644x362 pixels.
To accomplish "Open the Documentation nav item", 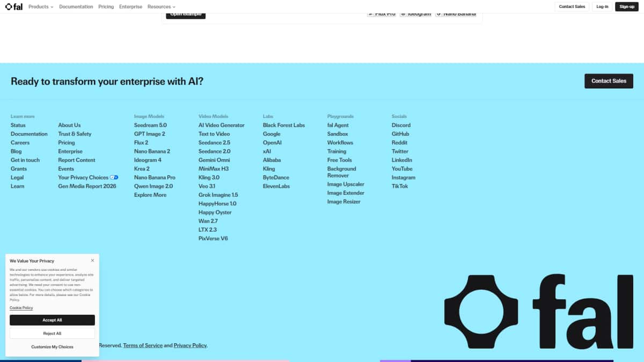I will click(x=76, y=7).
